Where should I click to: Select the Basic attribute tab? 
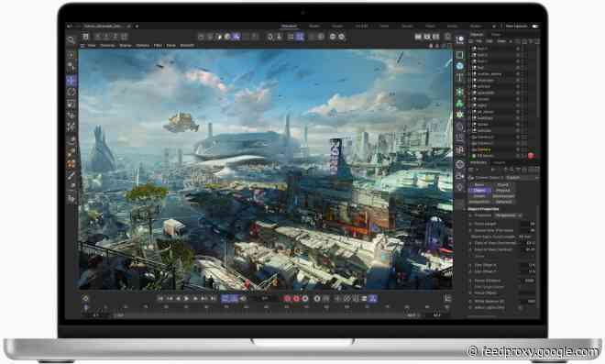(479, 185)
